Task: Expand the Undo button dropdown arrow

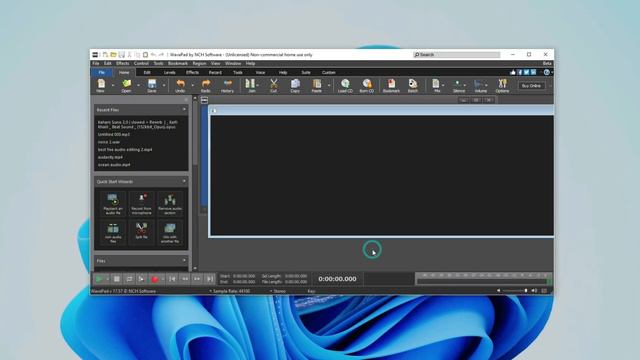Action: [x=192, y=85]
